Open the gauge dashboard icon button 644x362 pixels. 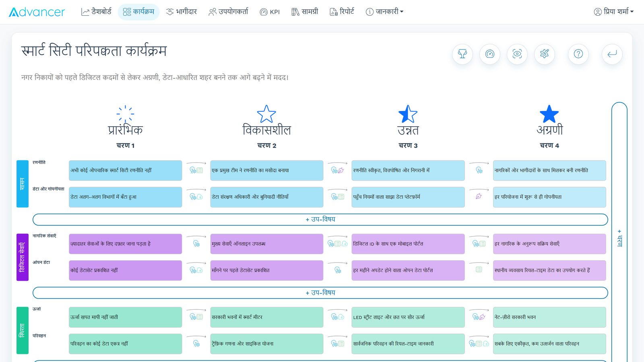490,54
